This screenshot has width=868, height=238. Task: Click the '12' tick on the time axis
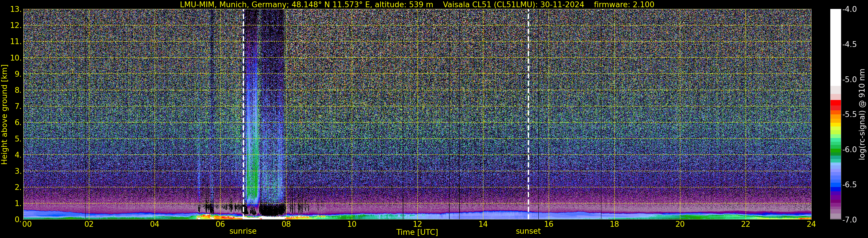pos(417,224)
